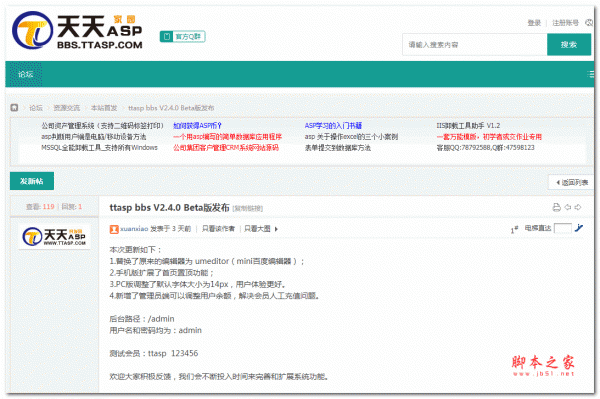
Task: Open the 表单提交到数据库方法 link
Action: pyautogui.click(x=338, y=148)
